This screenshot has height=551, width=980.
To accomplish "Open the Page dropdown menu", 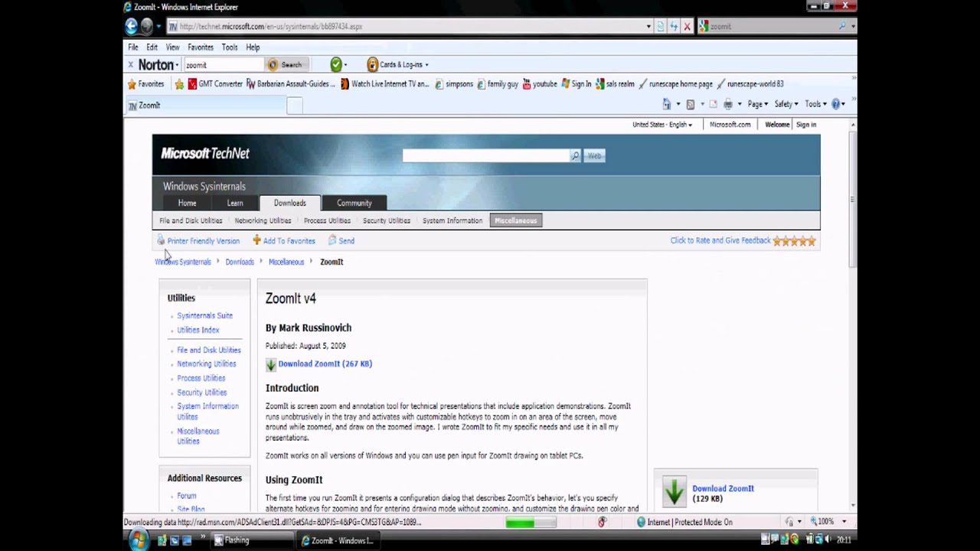I will click(x=757, y=104).
